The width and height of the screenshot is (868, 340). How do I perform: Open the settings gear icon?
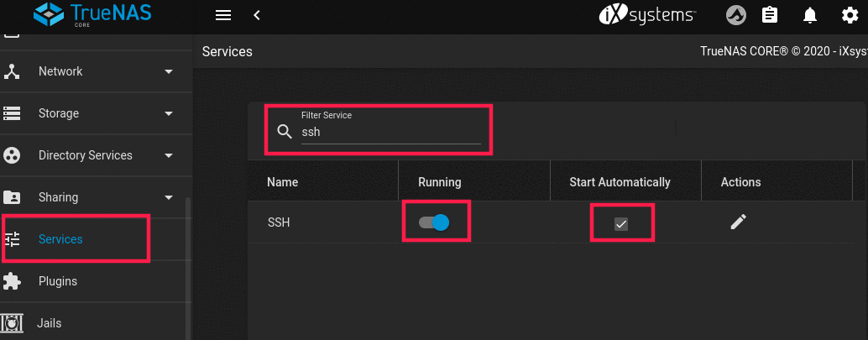(x=850, y=15)
